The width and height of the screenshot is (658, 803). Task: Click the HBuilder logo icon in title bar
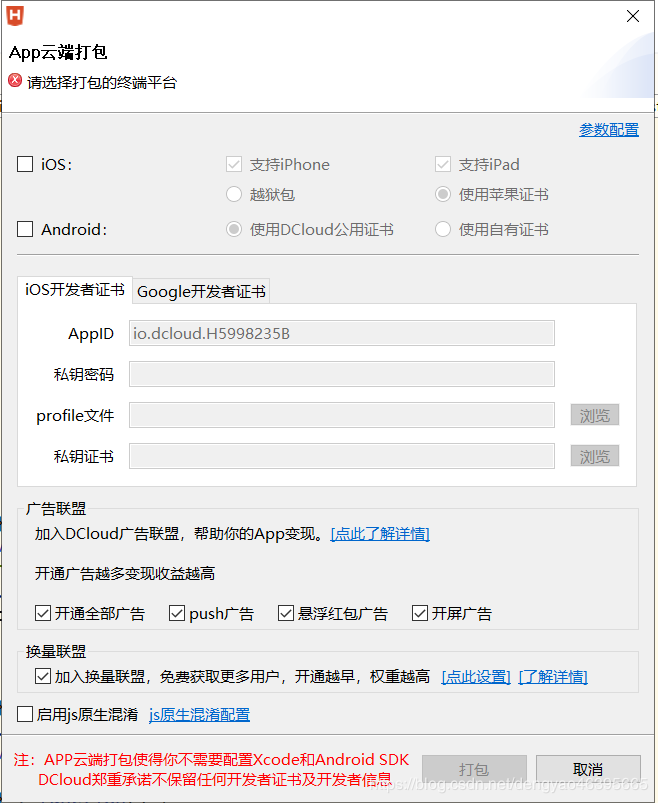(x=15, y=16)
